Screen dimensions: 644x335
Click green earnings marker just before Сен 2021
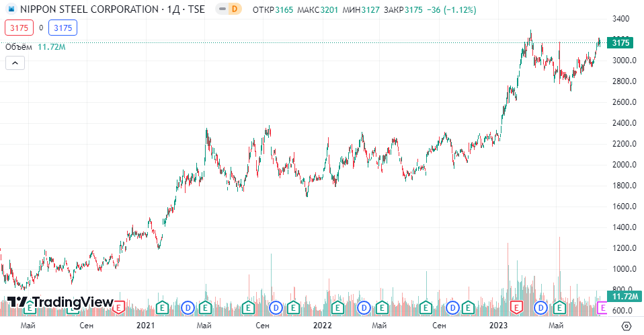coord(248,307)
